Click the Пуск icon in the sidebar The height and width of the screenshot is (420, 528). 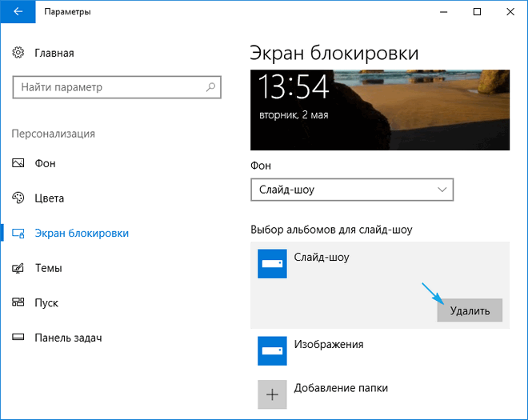point(19,302)
